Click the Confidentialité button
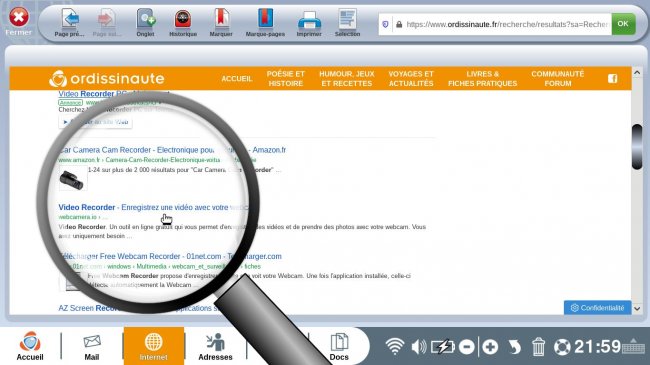Viewport: 650px width, 365px height. tap(597, 308)
